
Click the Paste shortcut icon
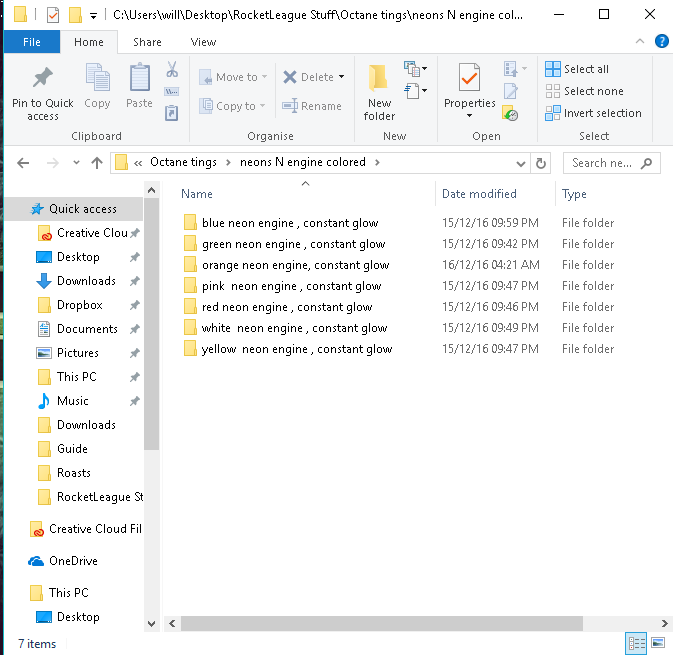[172, 113]
